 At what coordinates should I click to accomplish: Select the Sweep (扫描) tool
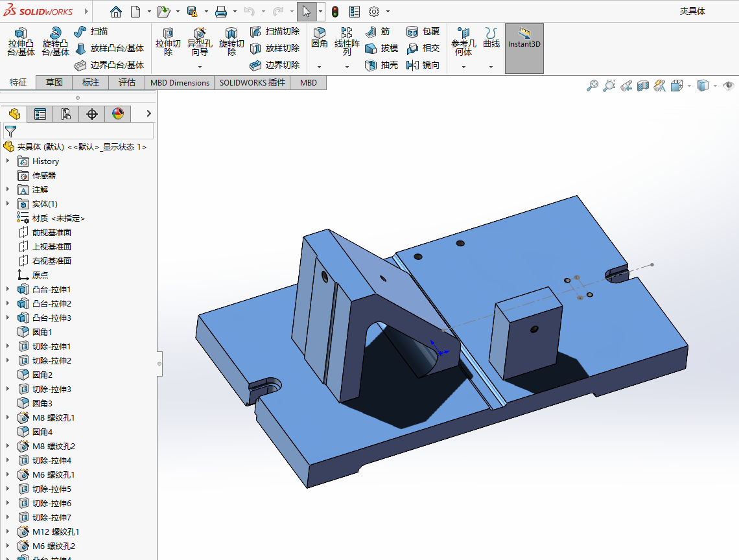tap(91, 31)
